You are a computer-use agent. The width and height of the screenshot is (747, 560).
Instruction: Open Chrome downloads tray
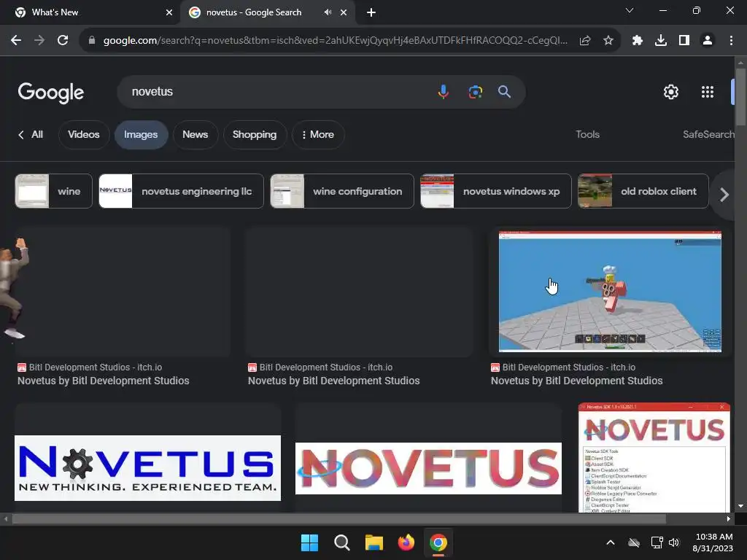pyautogui.click(x=661, y=41)
